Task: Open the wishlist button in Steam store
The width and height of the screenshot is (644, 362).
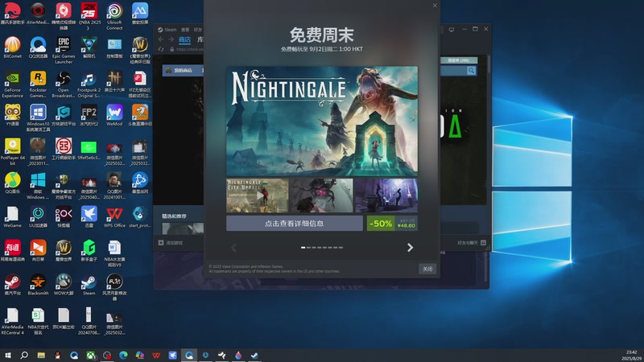Action: tap(459, 60)
